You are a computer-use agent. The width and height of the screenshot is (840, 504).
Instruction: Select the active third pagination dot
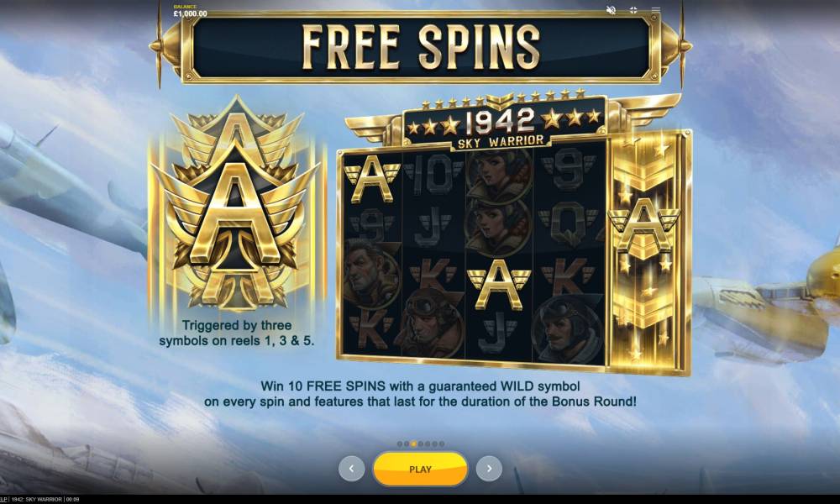413,444
